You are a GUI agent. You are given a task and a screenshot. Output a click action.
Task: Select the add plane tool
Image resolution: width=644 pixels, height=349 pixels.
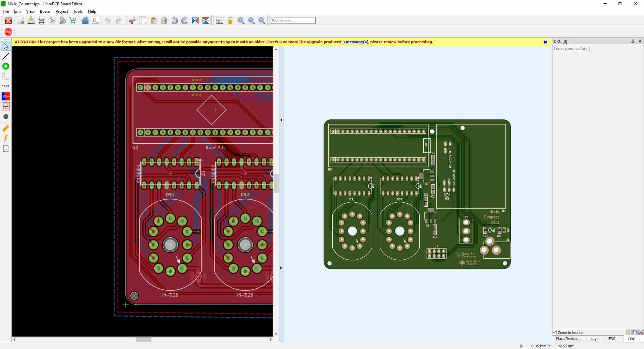[x=5, y=96]
